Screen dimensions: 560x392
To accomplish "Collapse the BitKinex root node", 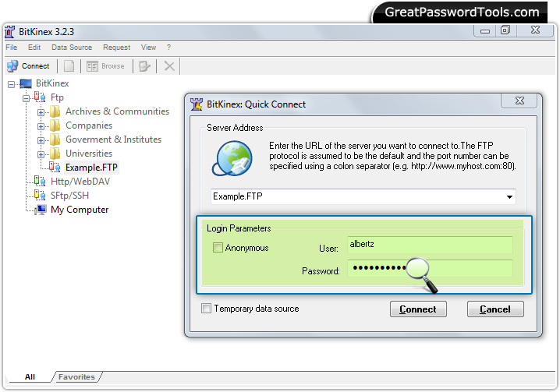I will click(x=12, y=84).
